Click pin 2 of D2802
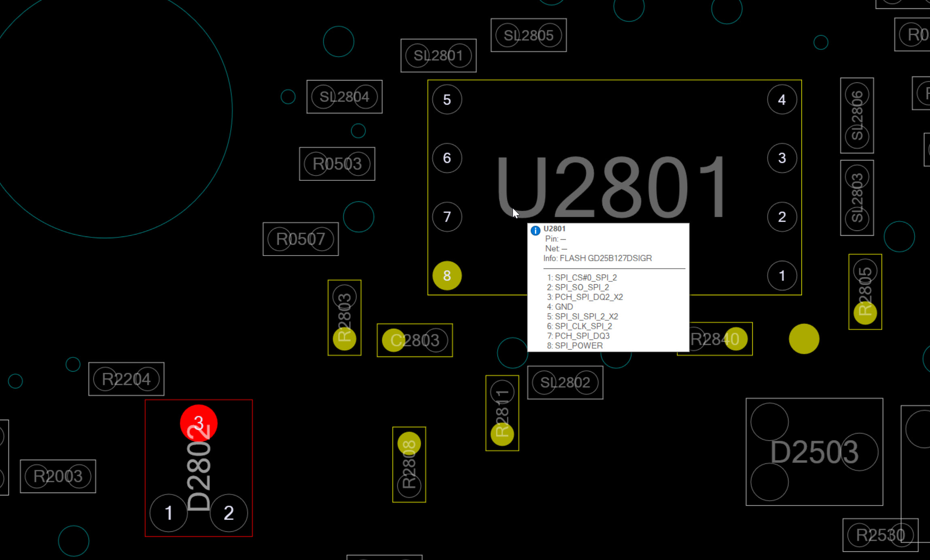Screen dimensions: 930x560 point(229,513)
